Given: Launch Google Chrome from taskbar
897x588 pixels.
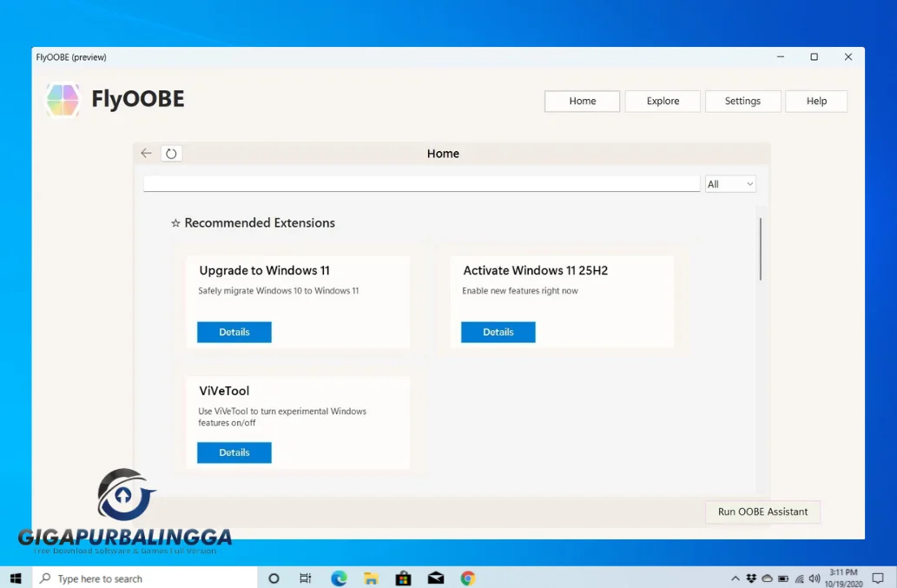Looking at the screenshot, I should (x=468, y=578).
